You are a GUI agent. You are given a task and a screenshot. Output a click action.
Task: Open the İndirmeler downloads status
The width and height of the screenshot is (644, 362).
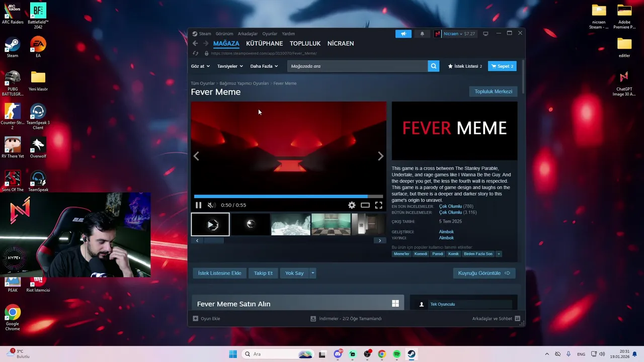(x=346, y=319)
